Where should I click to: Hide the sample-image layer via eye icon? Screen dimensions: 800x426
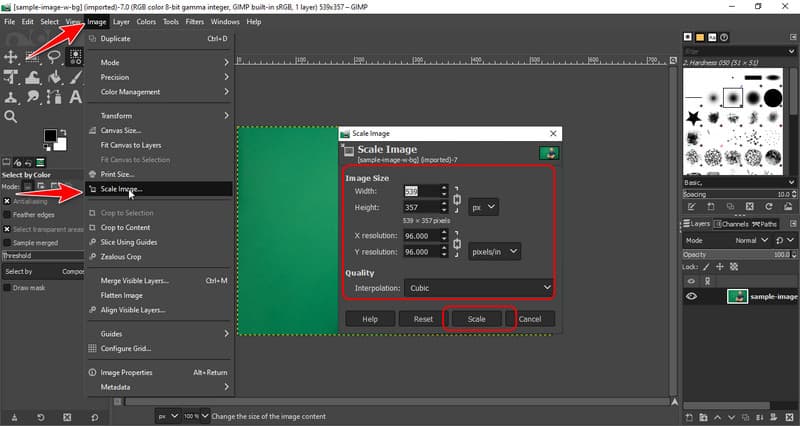(x=692, y=297)
